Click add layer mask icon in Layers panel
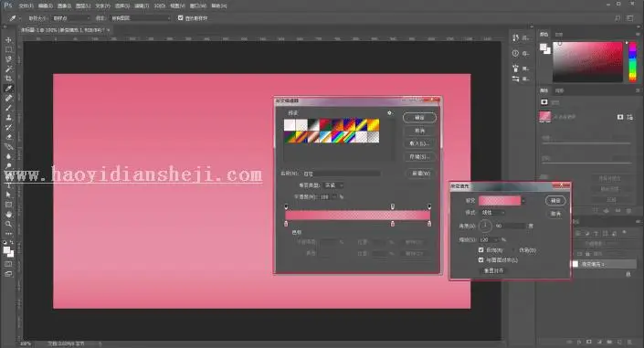The width and height of the screenshot is (644, 348). click(589, 342)
